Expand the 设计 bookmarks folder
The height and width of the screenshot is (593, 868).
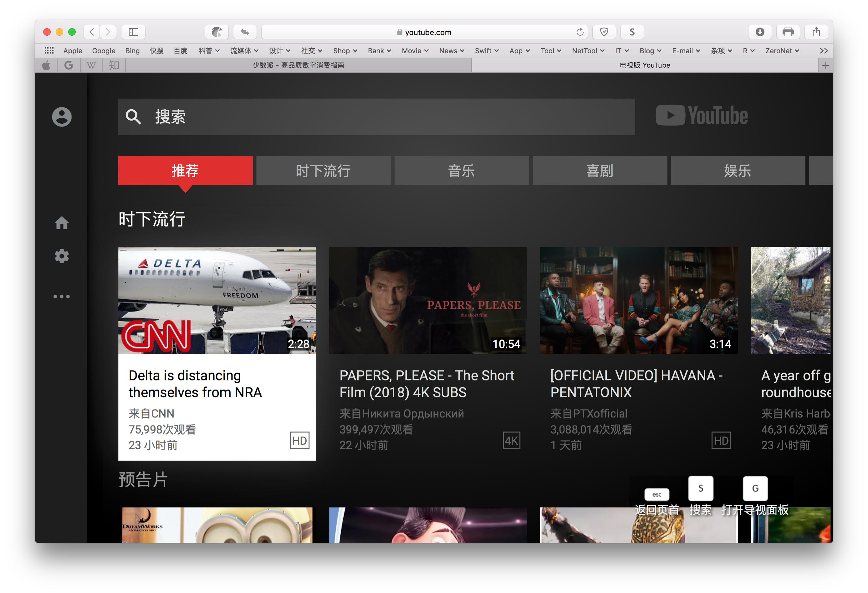(280, 50)
